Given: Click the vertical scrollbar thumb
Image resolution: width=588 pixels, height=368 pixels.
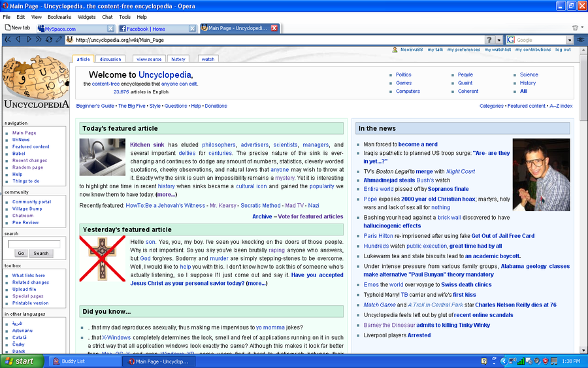Looking at the screenshot, I should click(x=583, y=88).
